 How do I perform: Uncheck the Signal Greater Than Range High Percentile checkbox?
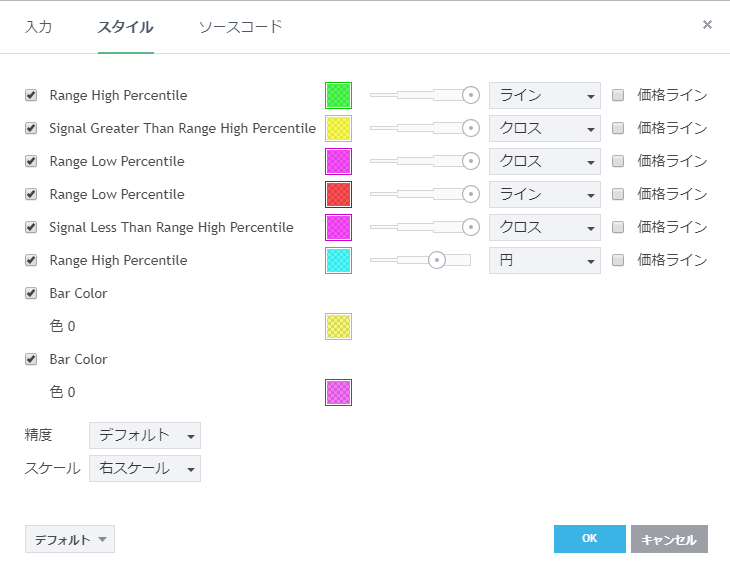click(31, 129)
